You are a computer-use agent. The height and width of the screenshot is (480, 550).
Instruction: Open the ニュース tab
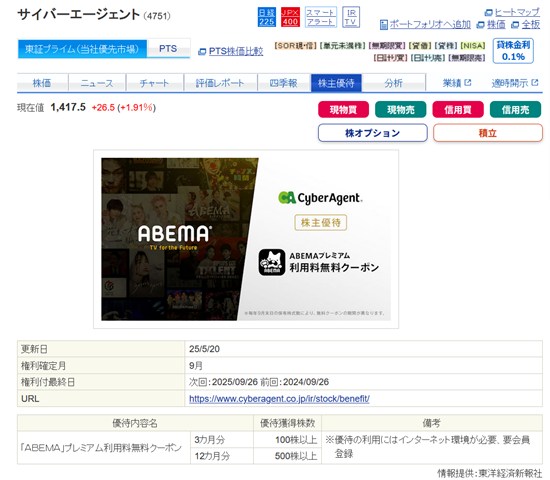pyautogui.click(x=97, y=83)
